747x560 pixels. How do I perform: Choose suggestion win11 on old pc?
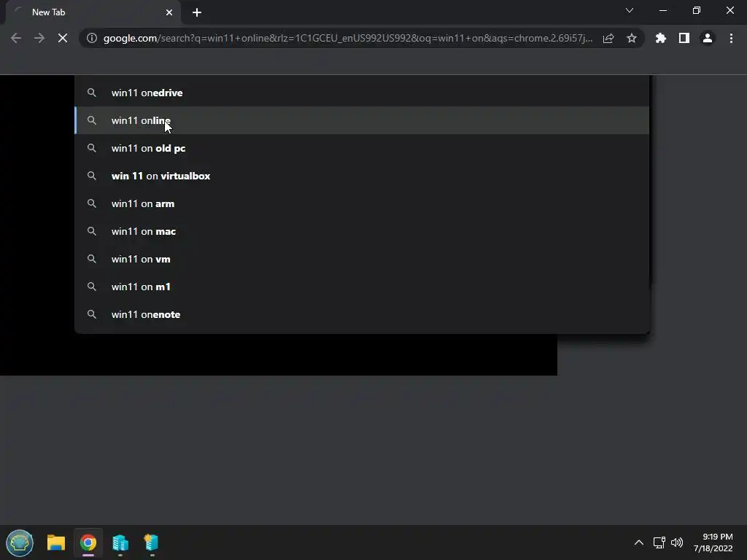tap(362, 148)
